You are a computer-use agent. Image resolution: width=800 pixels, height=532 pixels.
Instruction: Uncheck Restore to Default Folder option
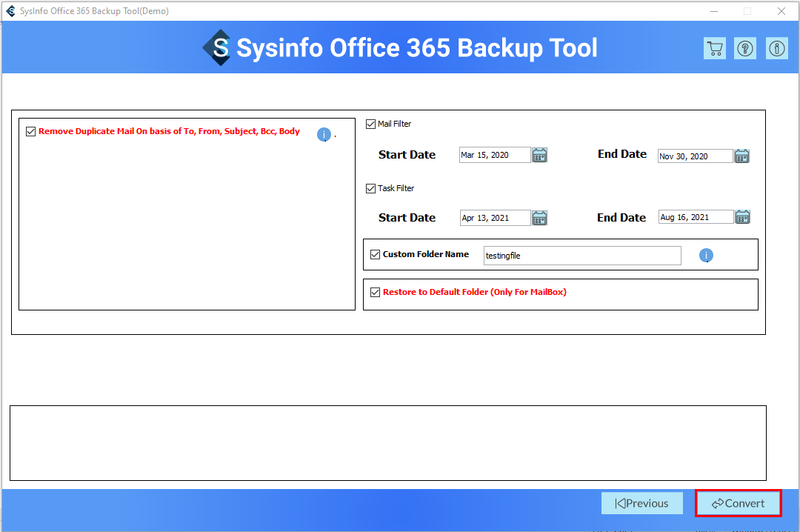[x=375, y=292]
